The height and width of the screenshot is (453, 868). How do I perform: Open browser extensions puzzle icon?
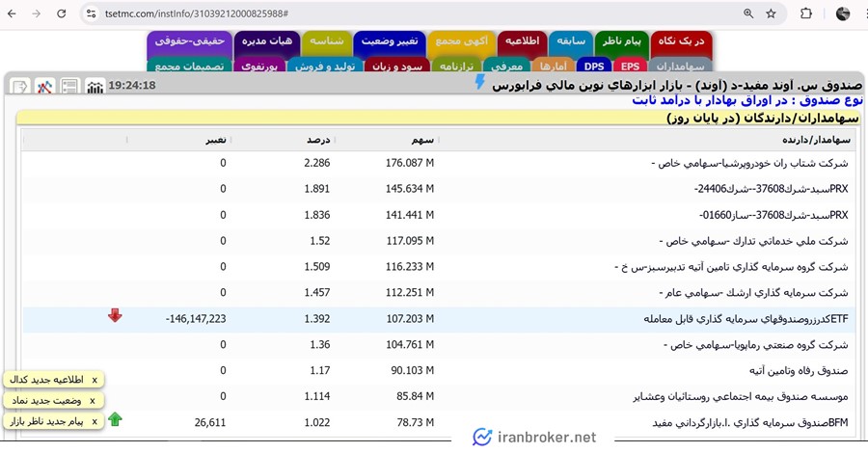806,13
